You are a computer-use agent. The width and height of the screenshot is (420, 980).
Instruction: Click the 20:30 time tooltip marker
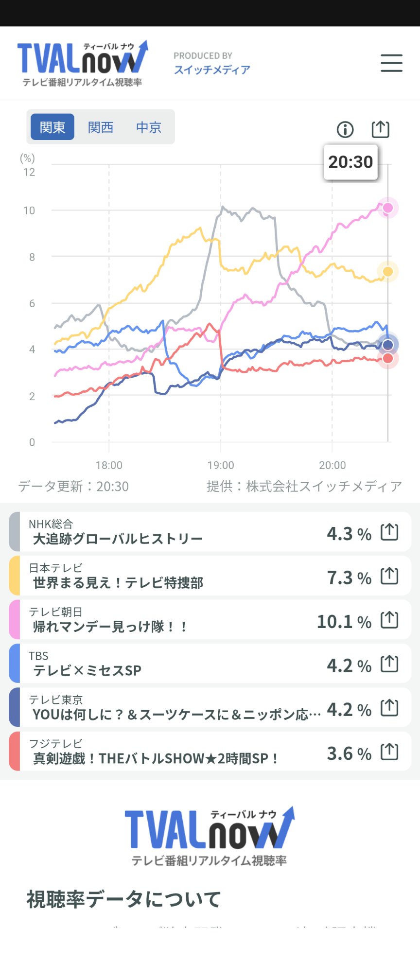(350, 162)
